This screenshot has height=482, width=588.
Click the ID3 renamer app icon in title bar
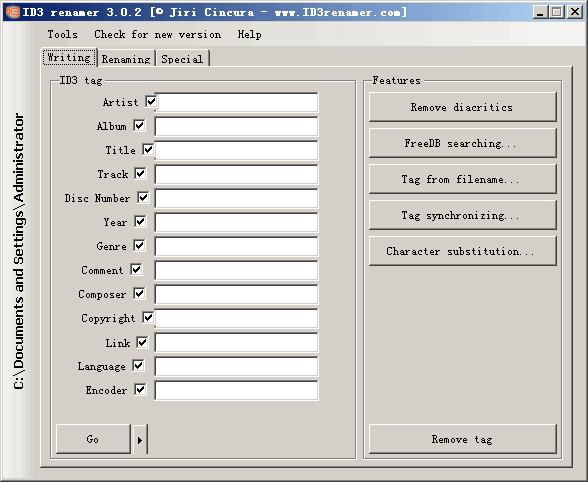click(12, 12)
